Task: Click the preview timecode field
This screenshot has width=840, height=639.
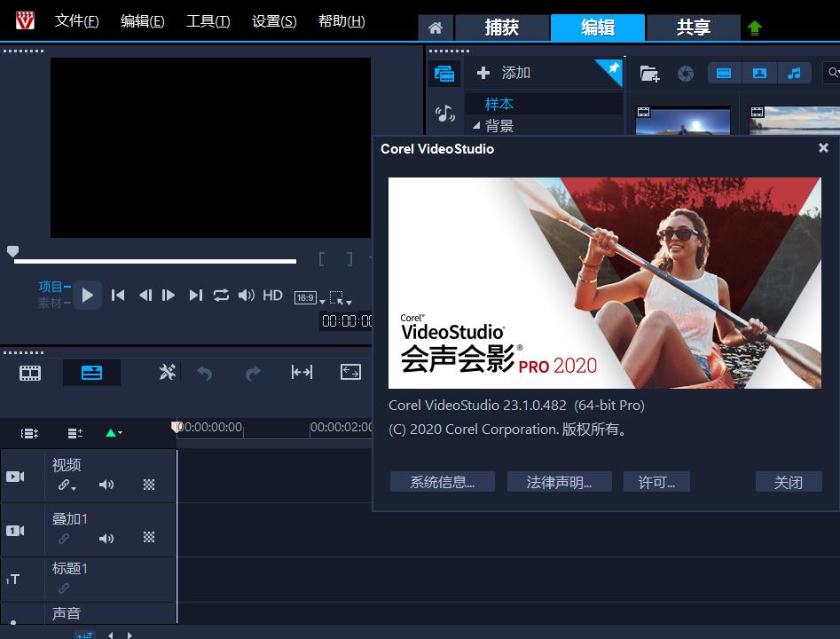Action: pos(346,320)
